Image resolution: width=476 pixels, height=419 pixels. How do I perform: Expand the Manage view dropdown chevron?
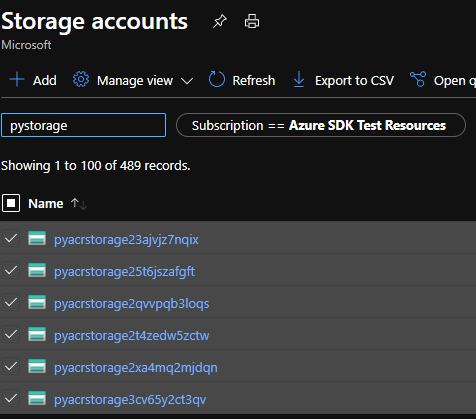187,81
